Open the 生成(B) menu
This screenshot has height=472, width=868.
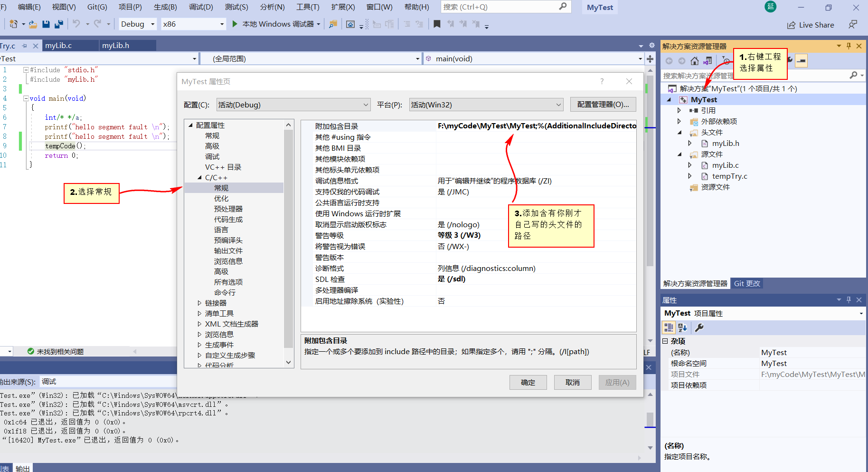point(165,7)
